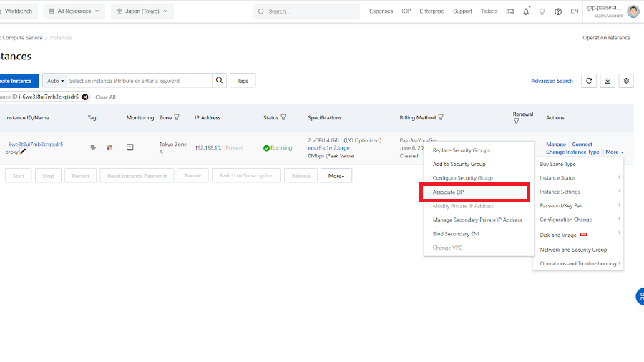Open the help question mark icon
The image size is (644, 362).
(558, 11)
